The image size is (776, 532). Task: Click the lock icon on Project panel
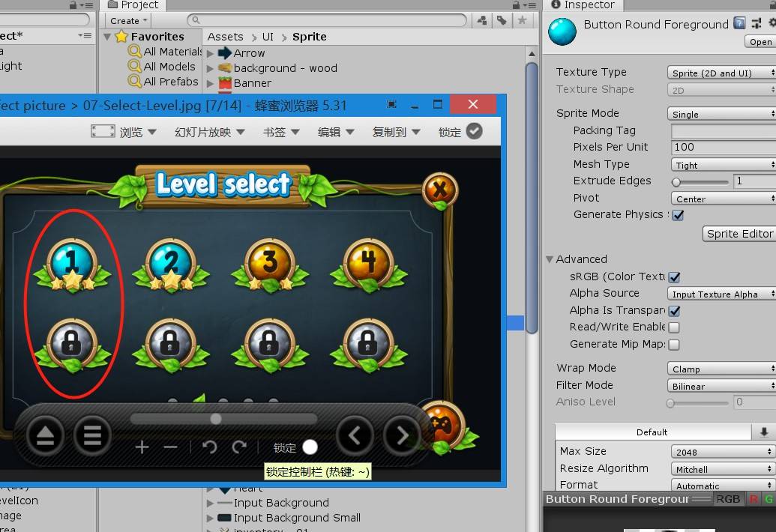click(516, 5)
